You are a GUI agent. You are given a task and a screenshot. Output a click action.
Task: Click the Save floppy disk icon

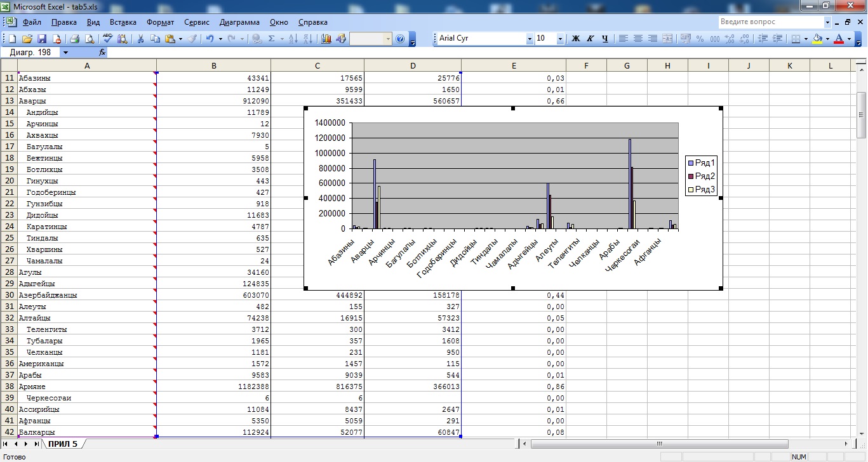(42, 39)
